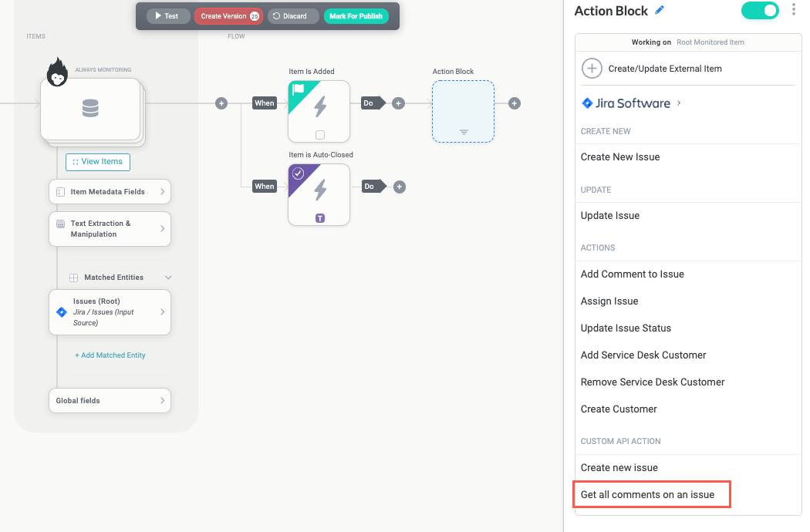Viewport: 810px width, 532px height.
Task: Expand the Global fields panel
Action: (110, 400)
